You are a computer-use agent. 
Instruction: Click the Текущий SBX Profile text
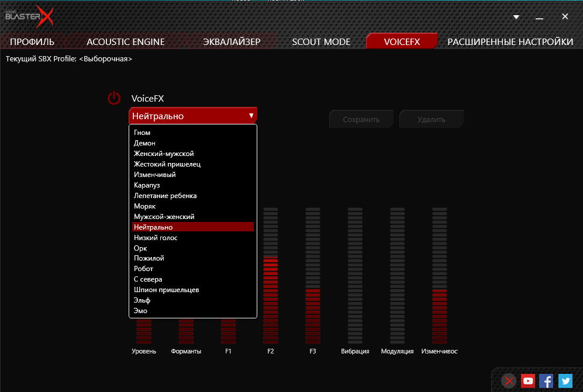[69, 58]
